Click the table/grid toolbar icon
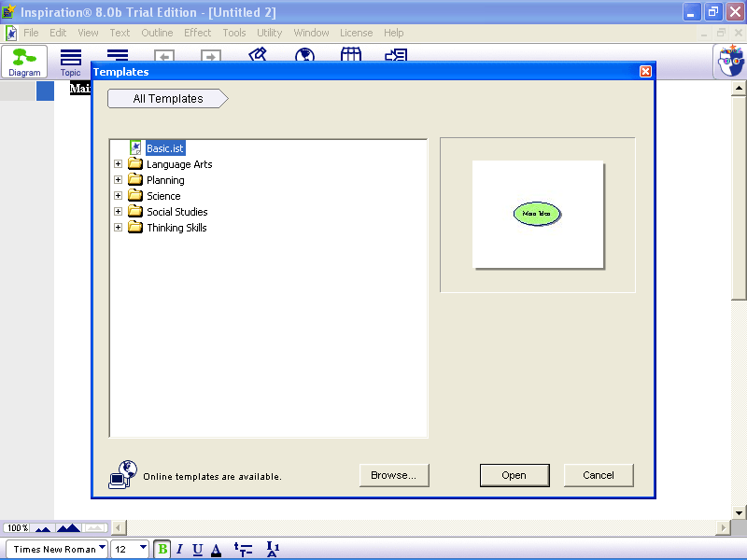This screenshot has height=560, width=747. tap(350, 56)
